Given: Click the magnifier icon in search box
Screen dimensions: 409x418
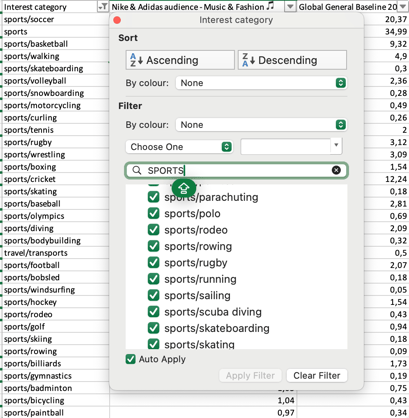Looking at the screenshot, I should 137,170.
